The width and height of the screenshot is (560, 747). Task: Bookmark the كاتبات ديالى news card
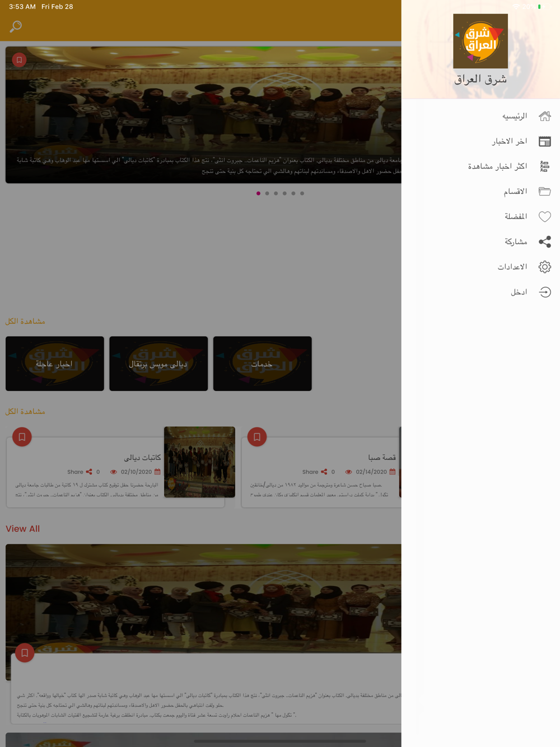pyautogui.click(x=22, y=437)
